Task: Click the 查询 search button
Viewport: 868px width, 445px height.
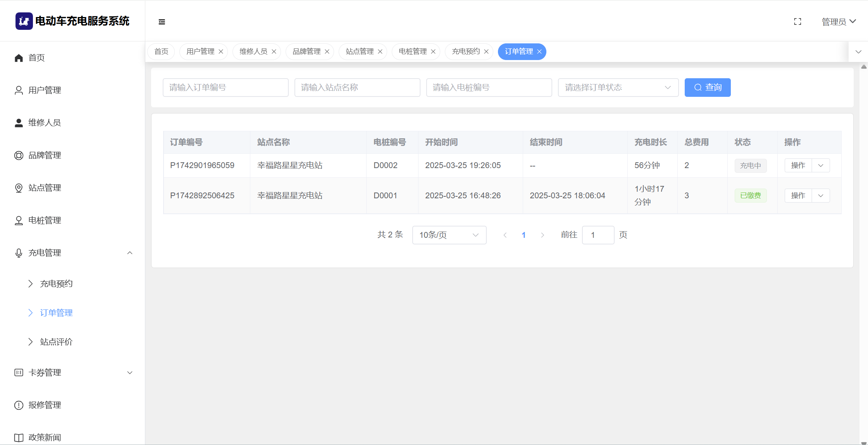Action: [707, 88]
